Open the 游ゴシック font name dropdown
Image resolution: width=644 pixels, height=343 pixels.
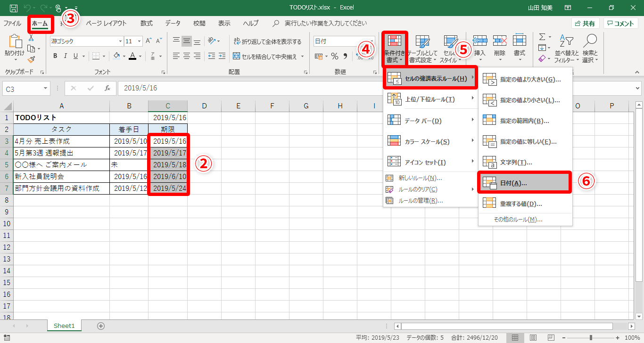tap(120, 41)
